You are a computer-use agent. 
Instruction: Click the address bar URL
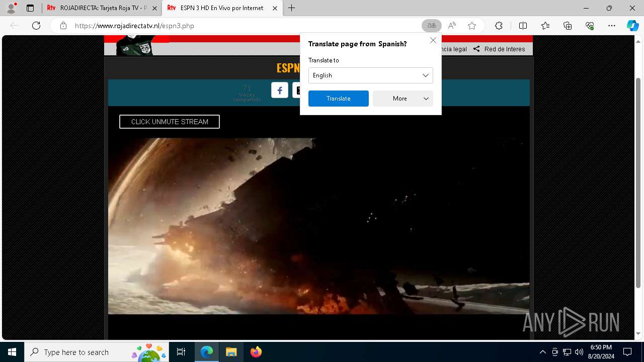[134, 26]
